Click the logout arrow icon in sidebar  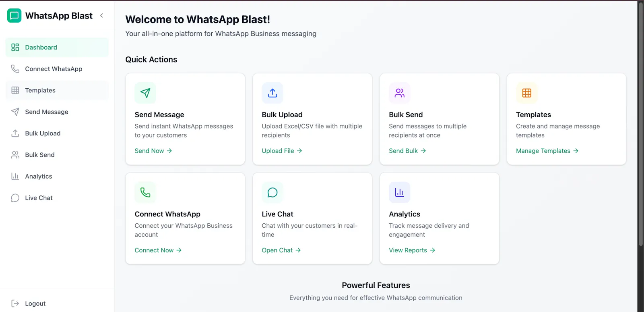point(15,304)
